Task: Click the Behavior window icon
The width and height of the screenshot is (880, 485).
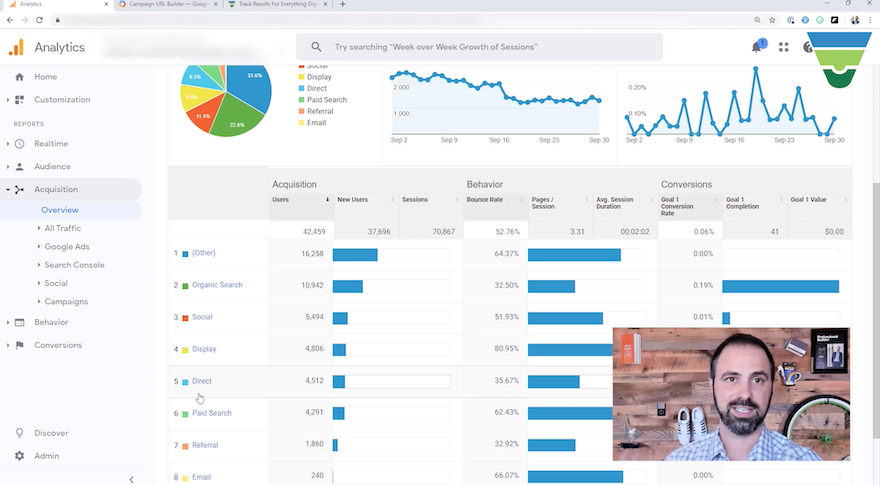Action: click(x=20, y=322)
